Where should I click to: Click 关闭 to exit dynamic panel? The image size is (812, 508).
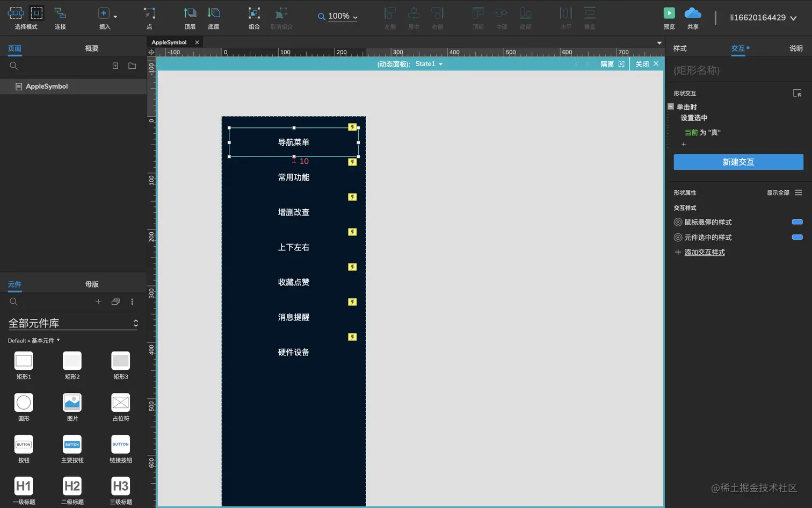click(647, 64)
